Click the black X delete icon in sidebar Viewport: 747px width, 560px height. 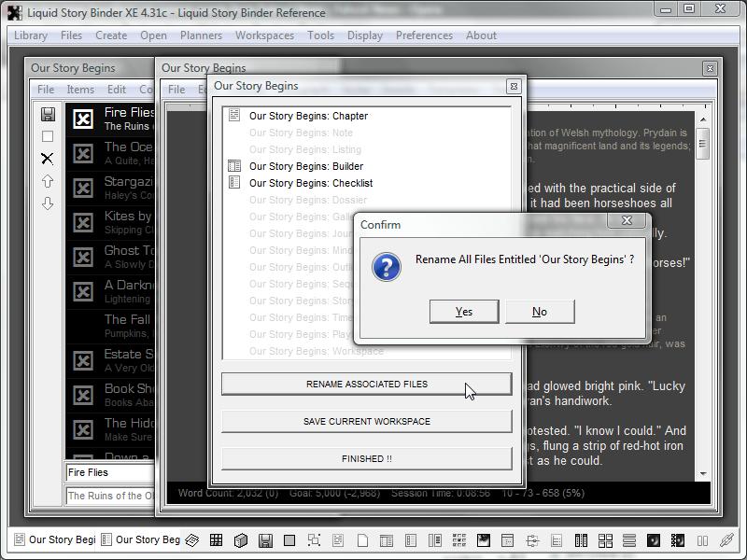click(x=48, y=159)
